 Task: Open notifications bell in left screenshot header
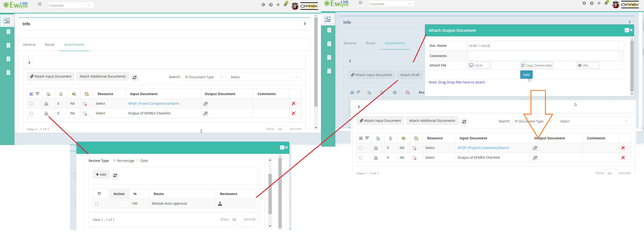(285, 5)
